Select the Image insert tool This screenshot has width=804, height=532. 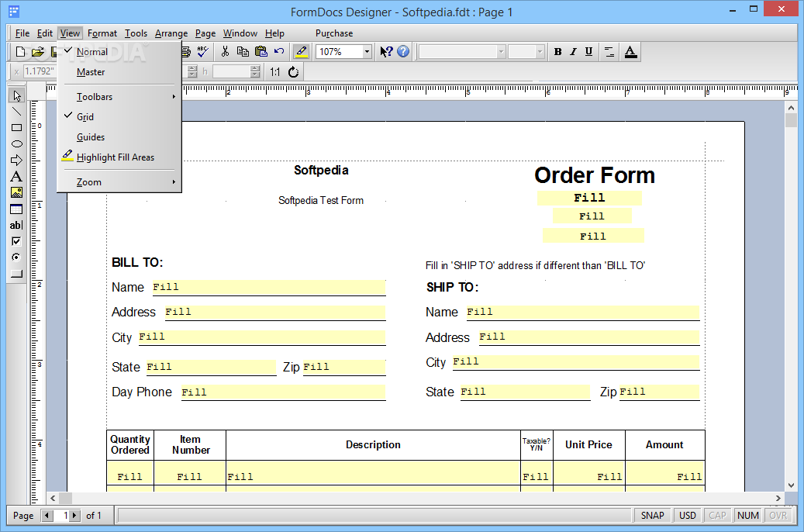tap(16, 193)
